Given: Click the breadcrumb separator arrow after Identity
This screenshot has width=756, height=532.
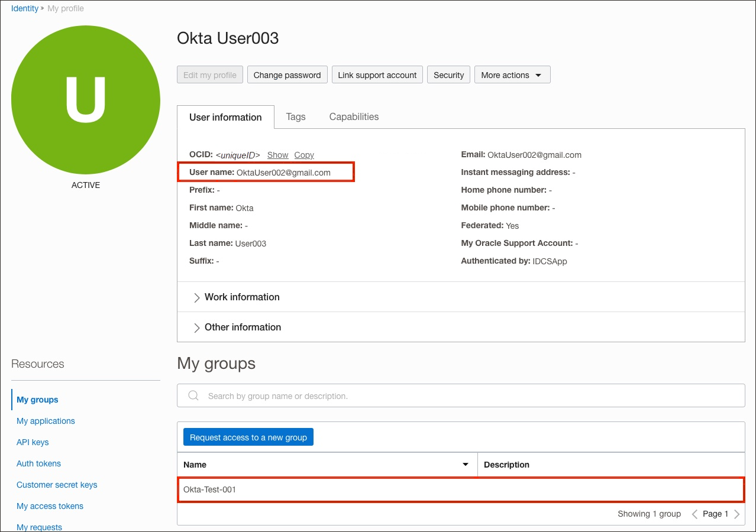Looking at the screenshot, I should pyautogui.click(x=41, y=8).
